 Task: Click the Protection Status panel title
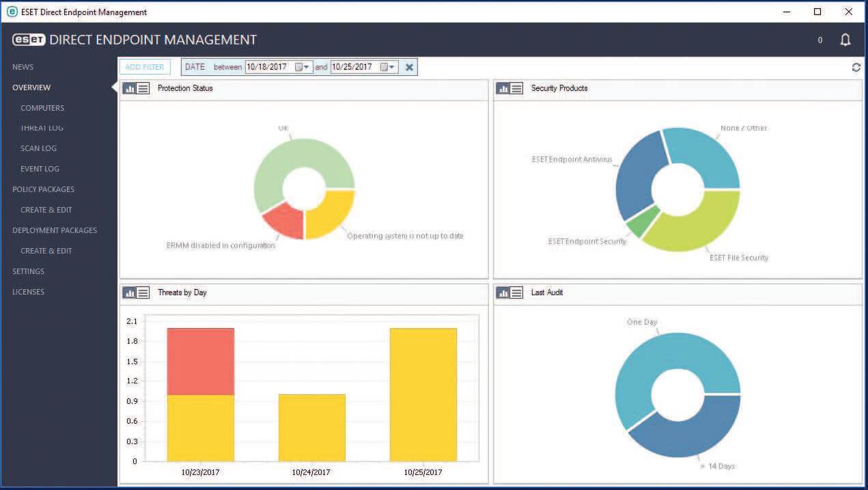click(185, 88)
